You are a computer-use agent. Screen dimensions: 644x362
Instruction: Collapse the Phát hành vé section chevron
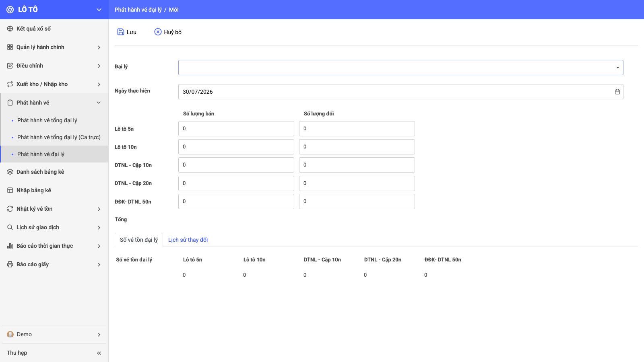(x=99, y=103)
